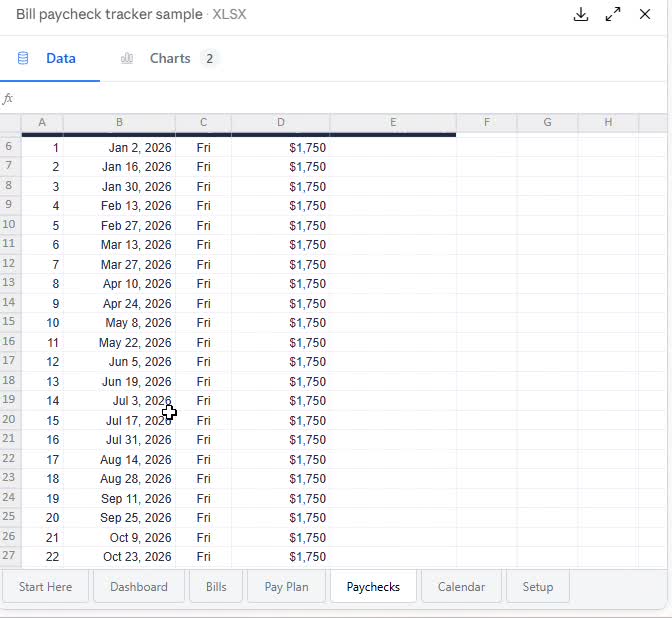Click the Data tab database icon
This screenshot has width=672, height=618.
(23, 58)
